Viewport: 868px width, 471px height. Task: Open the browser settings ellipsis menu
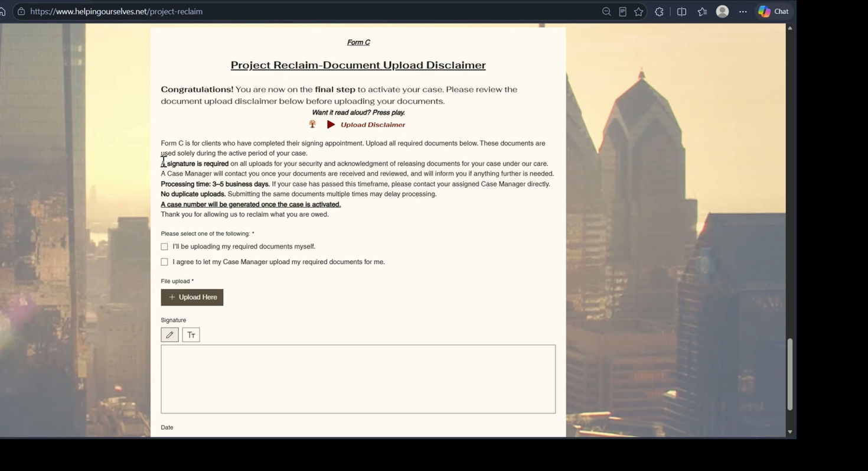(x=743, y=12)
